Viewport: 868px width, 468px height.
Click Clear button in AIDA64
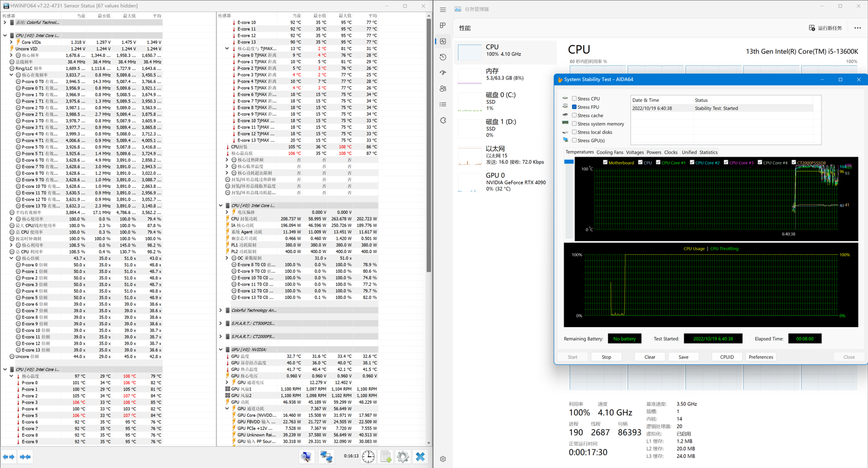point(650,357)
